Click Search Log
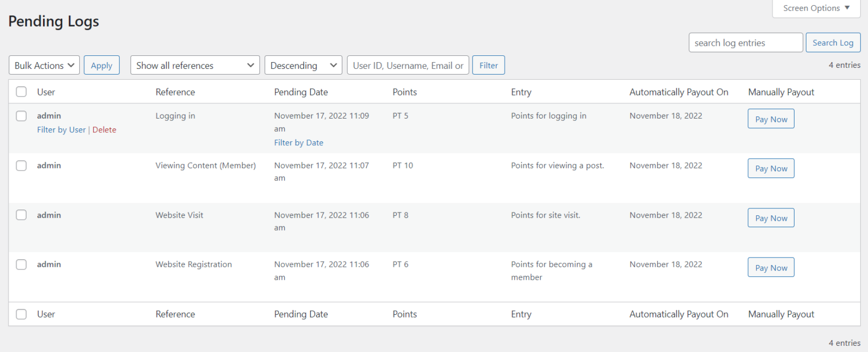 833,42
